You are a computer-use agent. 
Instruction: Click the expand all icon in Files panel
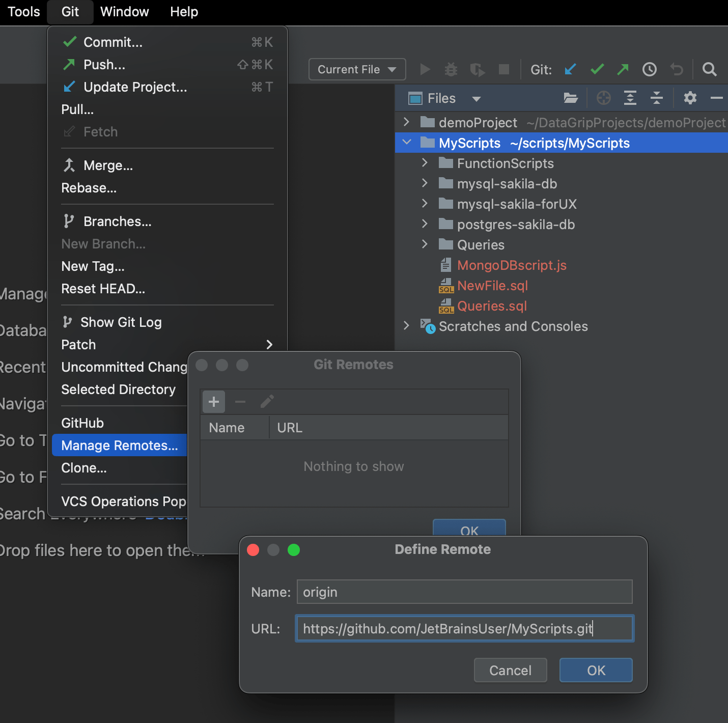[630, 98]
